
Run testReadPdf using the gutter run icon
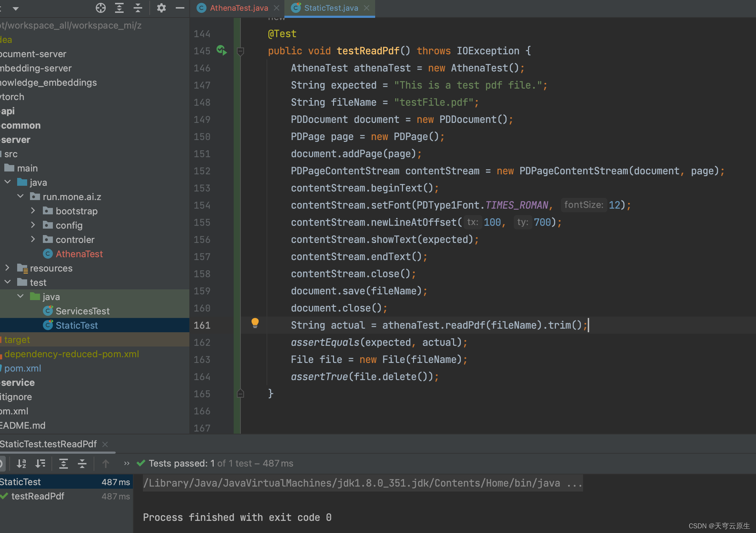coord(222,50)
